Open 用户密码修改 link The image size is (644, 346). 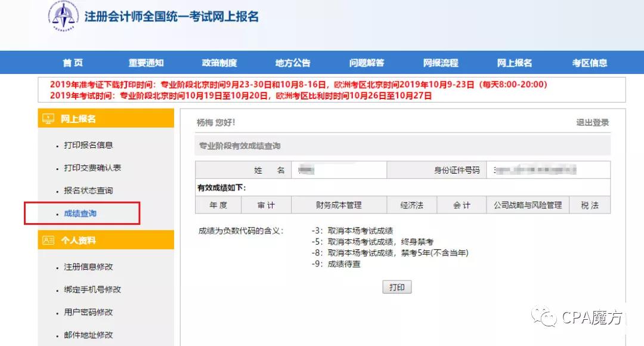pyautogui.click(x=88, y=313)
